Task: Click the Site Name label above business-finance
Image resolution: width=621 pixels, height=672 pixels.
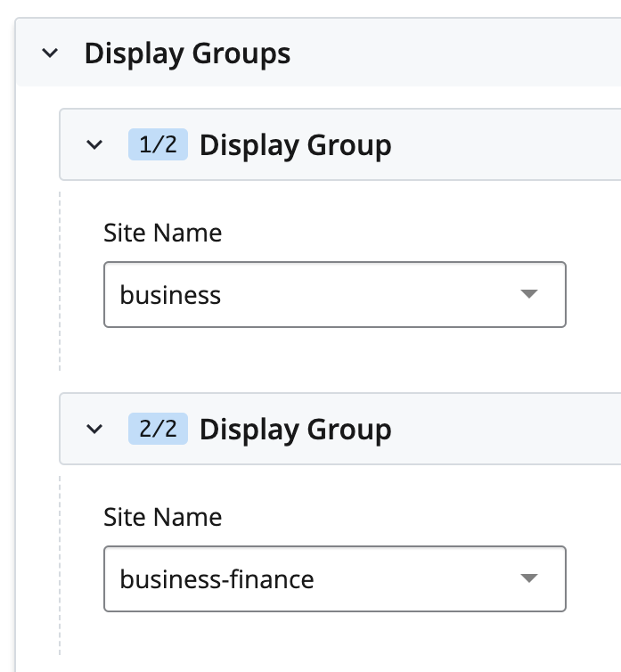Action: pyautogui.click(x=163, y=517)
